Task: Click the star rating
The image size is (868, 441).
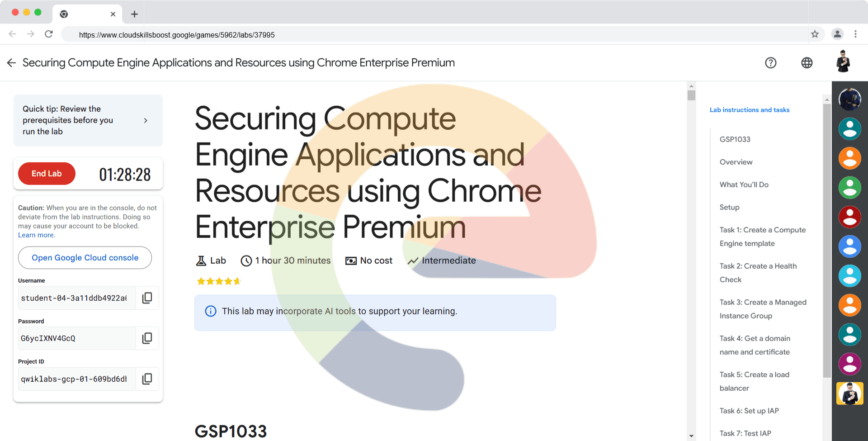Action: pyautogui.click(x=219, y=281)
